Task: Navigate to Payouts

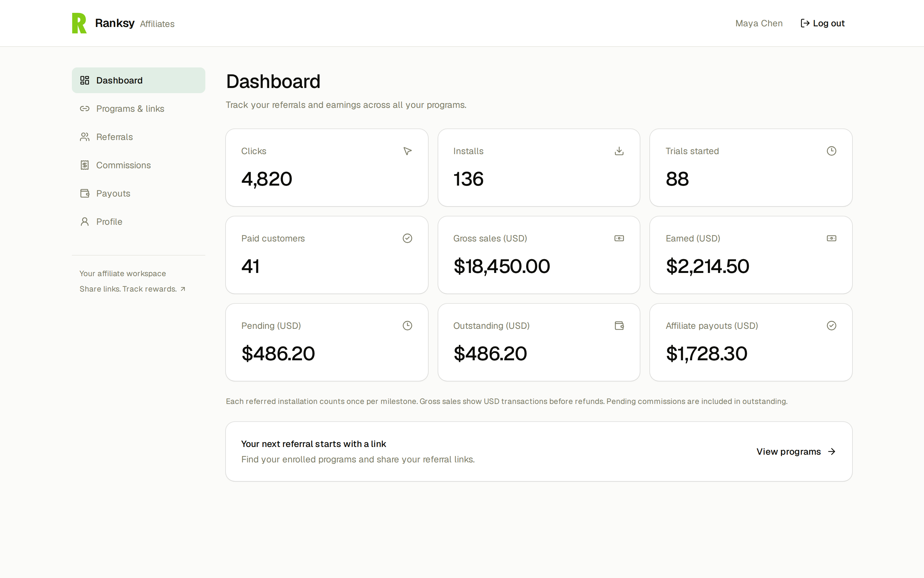Action: (138, 193)
